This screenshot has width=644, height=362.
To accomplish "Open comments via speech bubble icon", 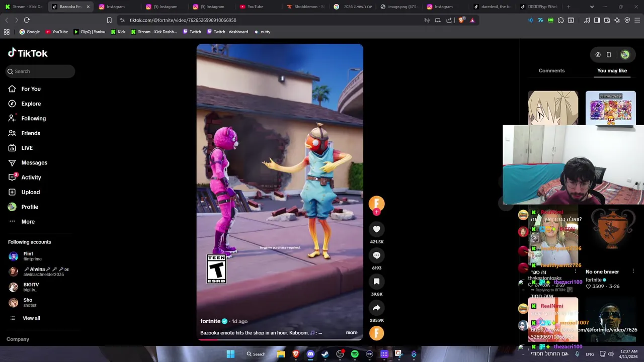I will click(376, 255).
